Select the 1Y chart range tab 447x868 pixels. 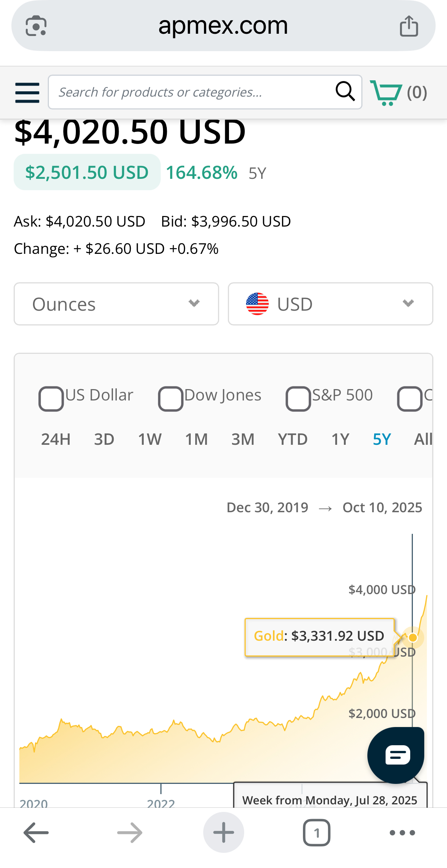pyautogui.click(x=340, y=439)
